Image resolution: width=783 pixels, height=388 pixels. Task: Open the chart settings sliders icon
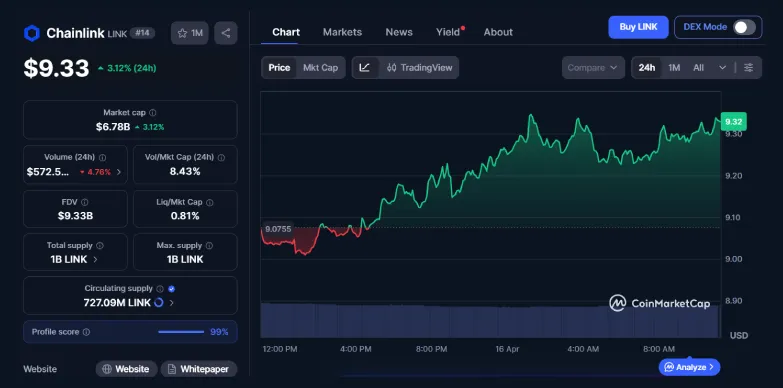[x=749, y=67]
